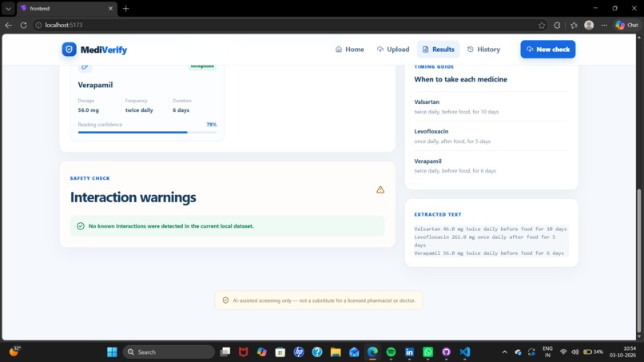The height and width of the screenshot is (362, 644).
Task: Go to the Home page
Action: (x=349, y=50)
